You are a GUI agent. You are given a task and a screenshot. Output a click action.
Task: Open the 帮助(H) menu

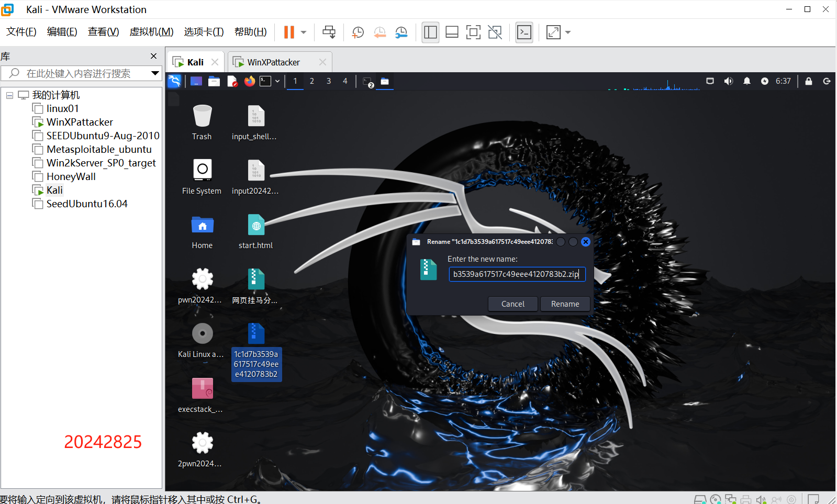(x=251, y=32)
